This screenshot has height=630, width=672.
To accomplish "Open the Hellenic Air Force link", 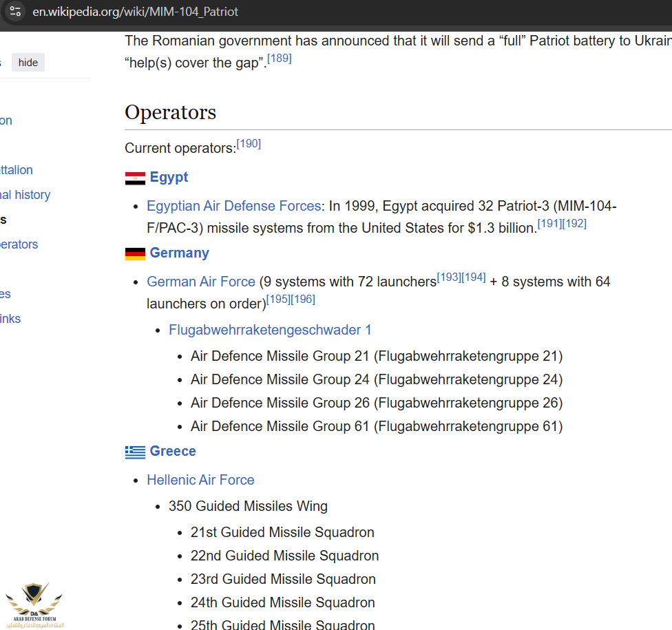I will click(x=200, y=480).
